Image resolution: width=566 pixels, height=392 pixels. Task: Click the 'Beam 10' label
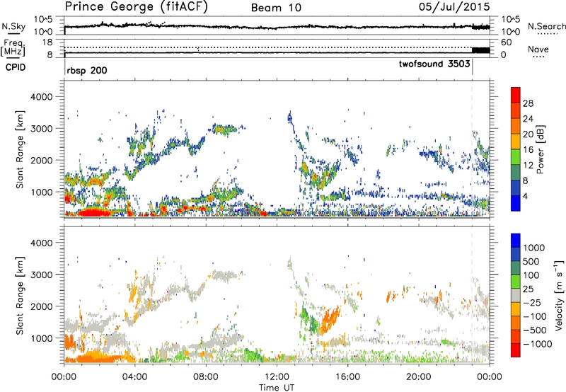pyautogui.click(x=276, y=8)
